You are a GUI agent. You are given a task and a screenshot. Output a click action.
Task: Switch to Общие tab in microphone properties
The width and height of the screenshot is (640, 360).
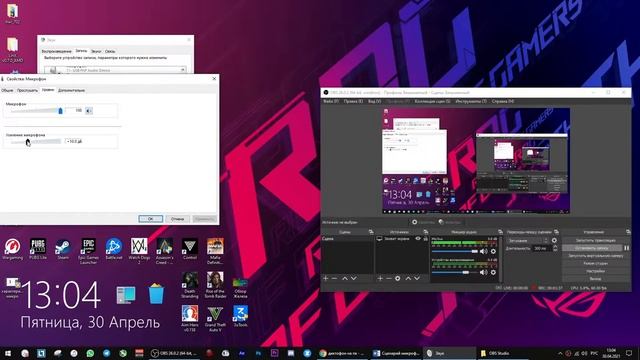(7, 90)
